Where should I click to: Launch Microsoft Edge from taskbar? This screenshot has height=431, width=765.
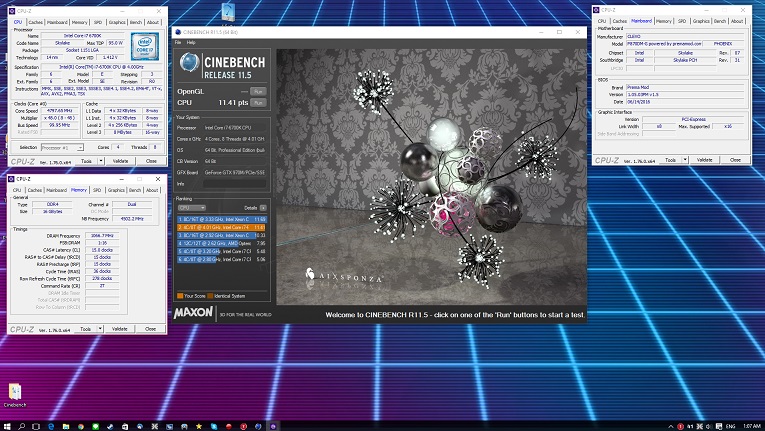(x=51, y=426)
